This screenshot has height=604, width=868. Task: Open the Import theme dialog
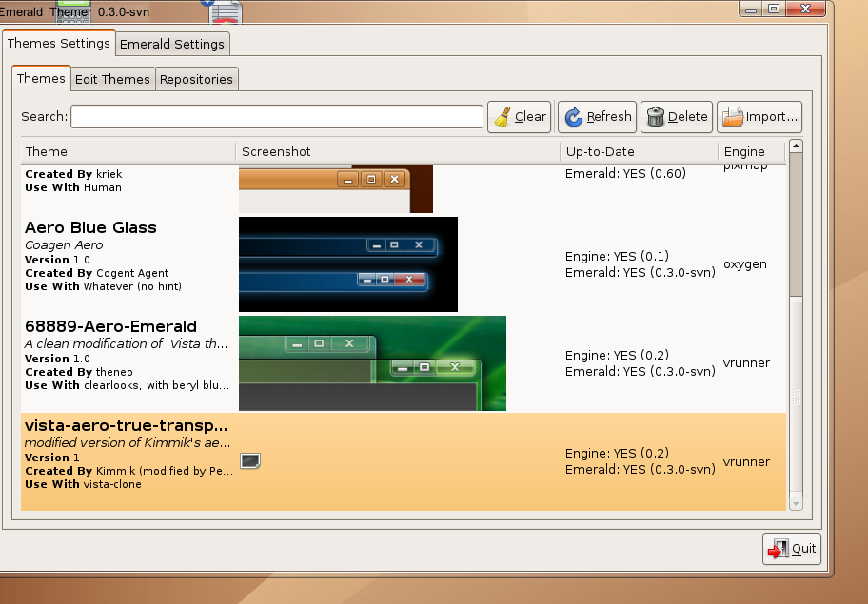tap(759, 117)
